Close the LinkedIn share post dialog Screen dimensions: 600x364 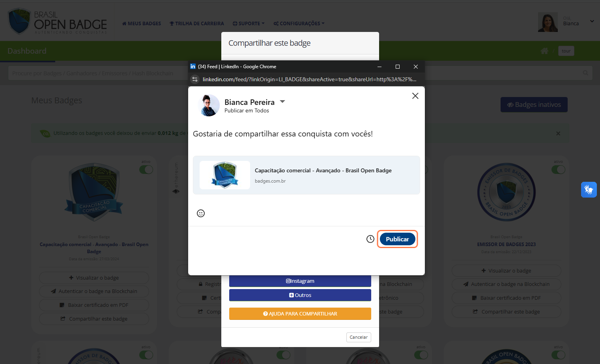click(x=415, y=96)
